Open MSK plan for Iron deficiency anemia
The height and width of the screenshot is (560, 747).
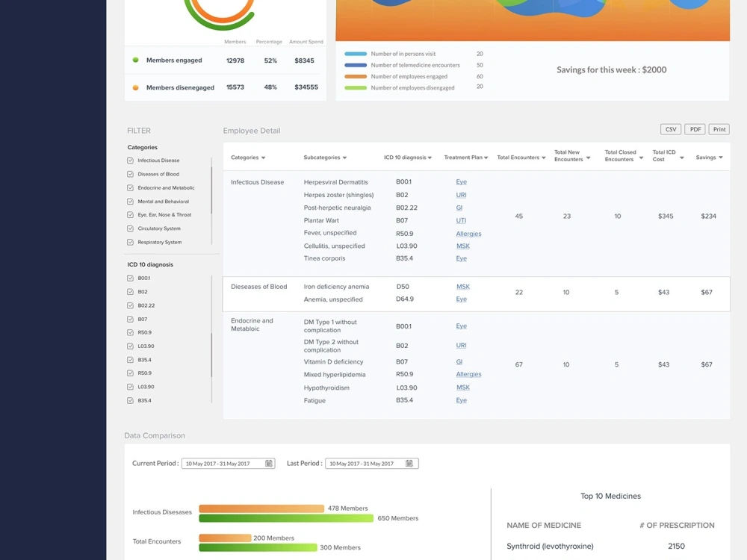(463, 287)
